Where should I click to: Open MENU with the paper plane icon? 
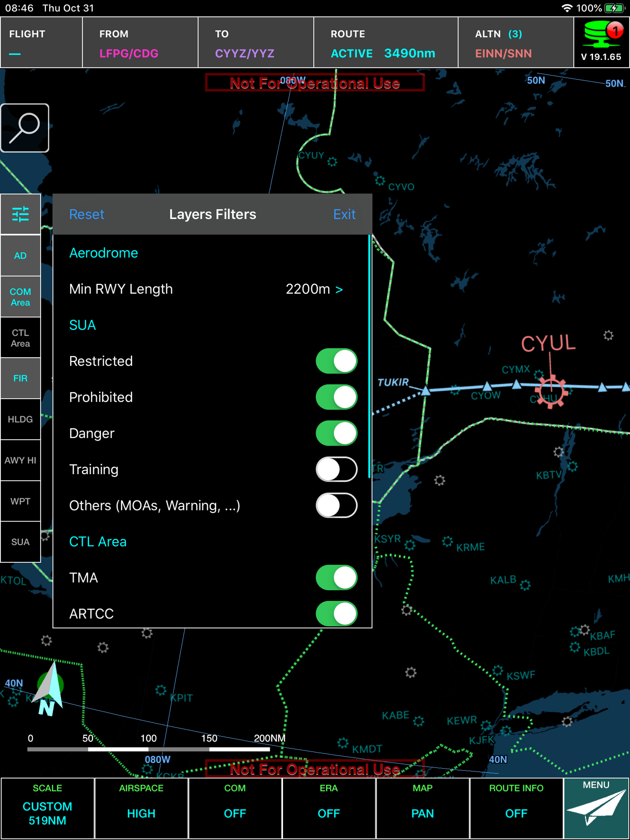[596, 807]
